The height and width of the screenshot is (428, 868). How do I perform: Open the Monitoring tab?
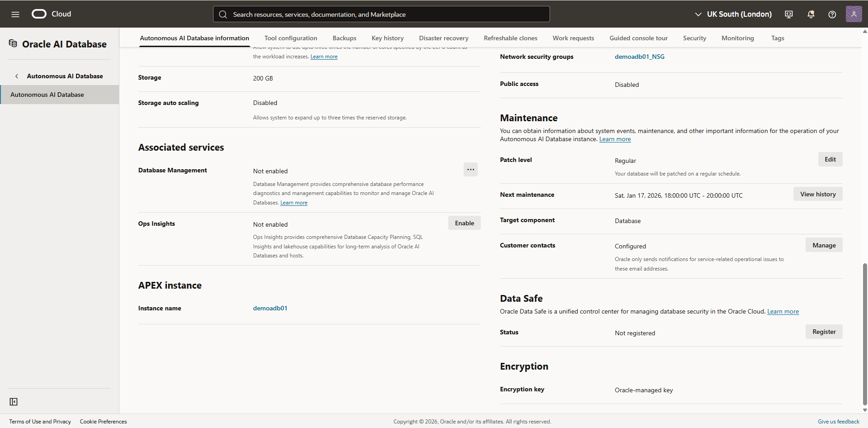[x=738, y=38]
